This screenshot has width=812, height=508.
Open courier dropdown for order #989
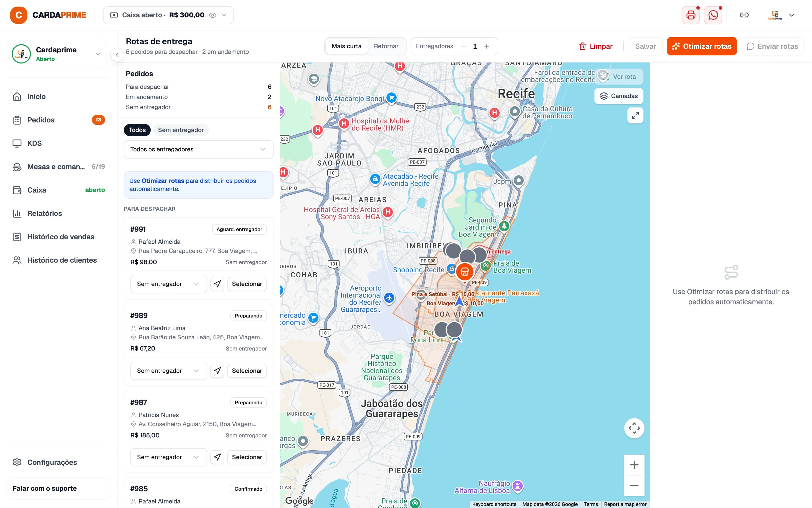[x=168, y=371]
